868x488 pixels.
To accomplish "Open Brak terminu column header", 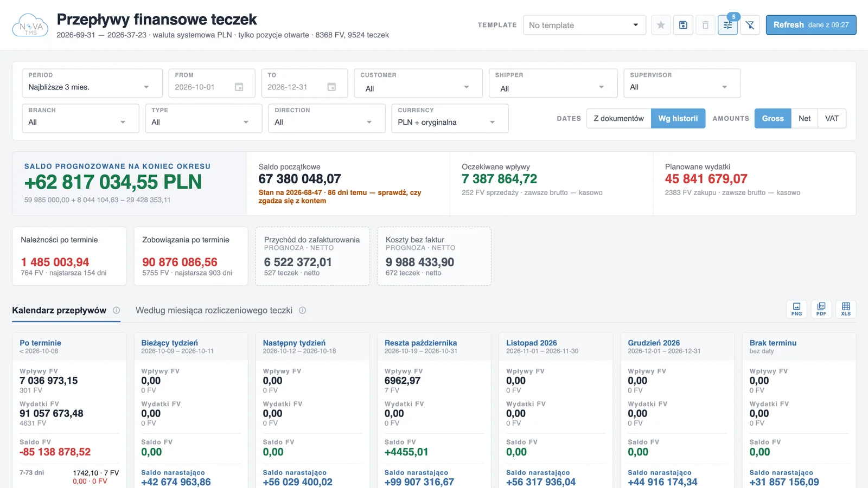I will [799, 346].
